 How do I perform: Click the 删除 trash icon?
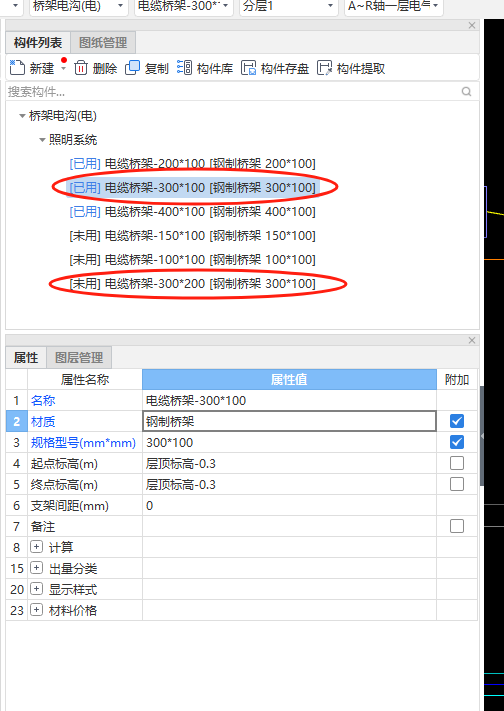tap(81, 68)
